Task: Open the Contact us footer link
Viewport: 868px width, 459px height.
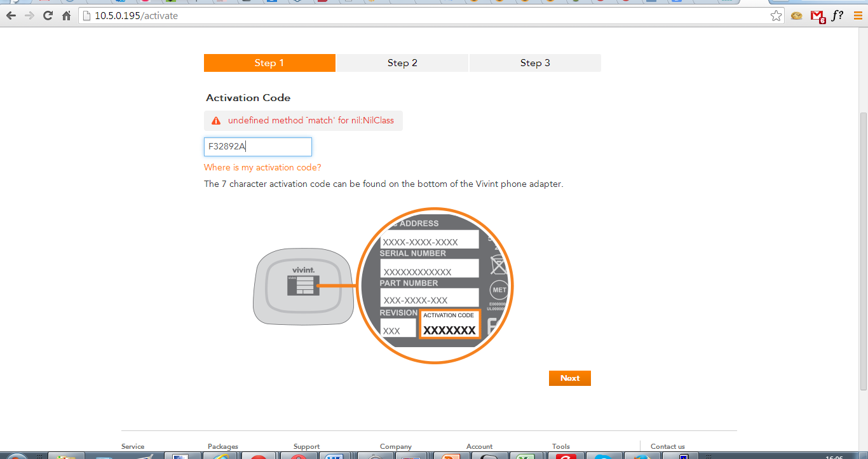Action: click(667, 446)
